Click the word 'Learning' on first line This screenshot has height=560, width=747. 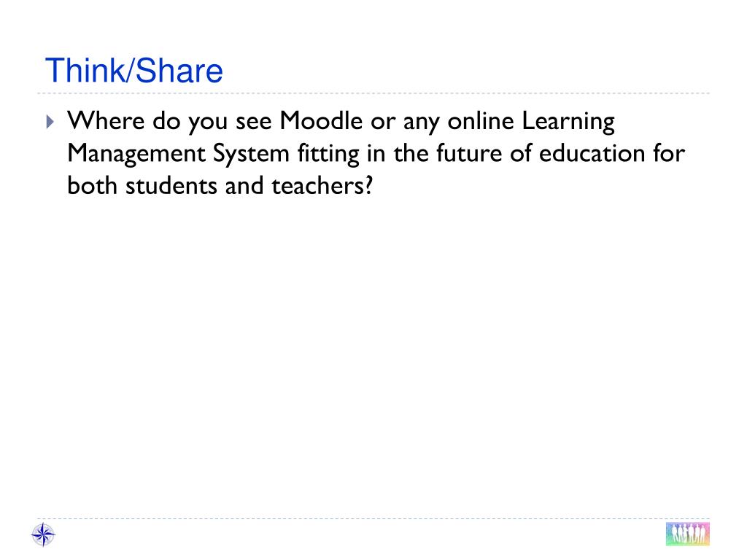point(568,122)
